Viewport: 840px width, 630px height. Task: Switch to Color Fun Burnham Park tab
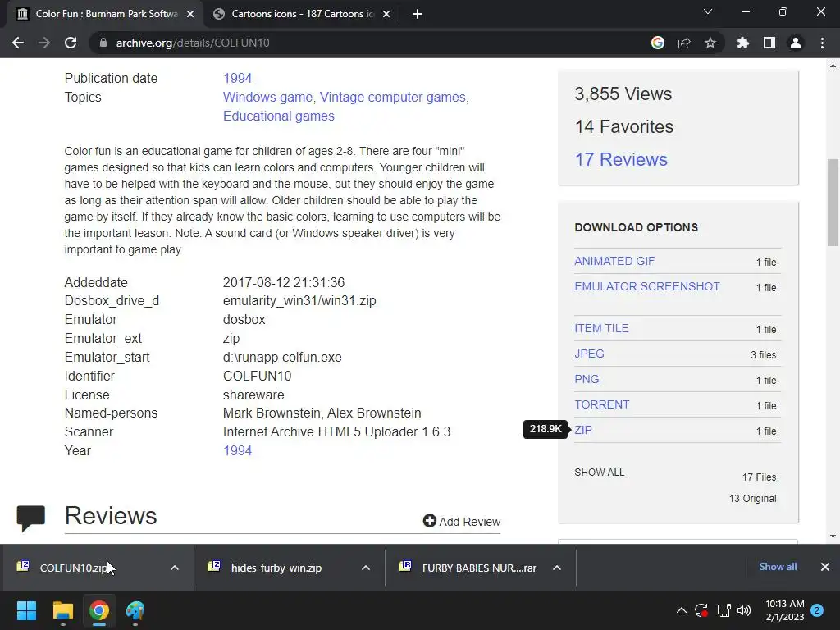[105, 14]
